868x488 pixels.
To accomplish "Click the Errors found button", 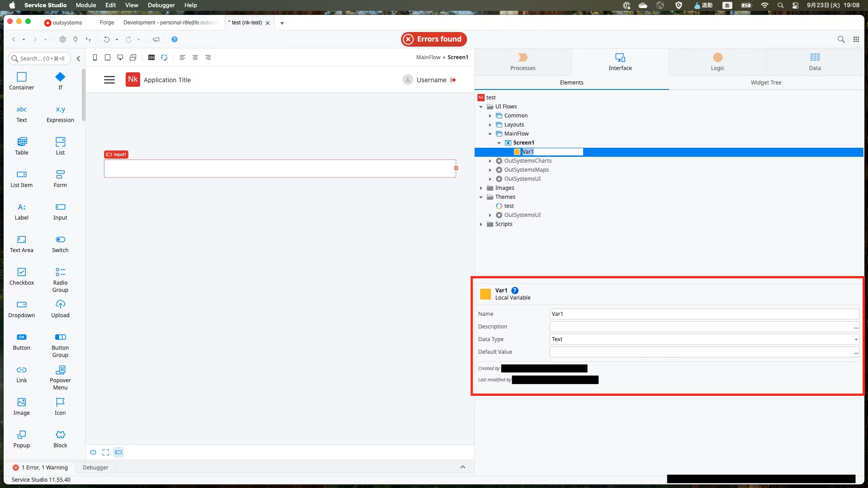I will click(434, 39).
